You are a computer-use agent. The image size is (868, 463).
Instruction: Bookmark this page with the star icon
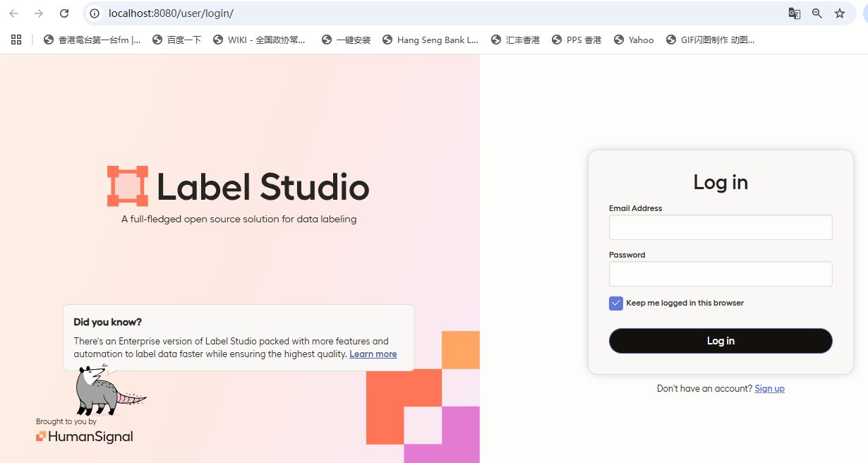840,13
